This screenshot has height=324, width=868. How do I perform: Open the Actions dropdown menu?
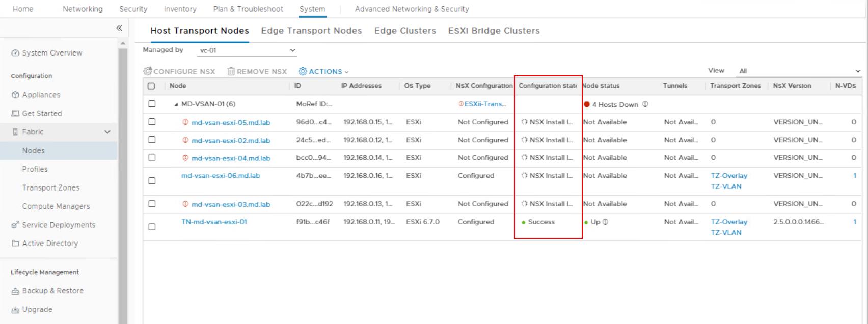(323, 71)
